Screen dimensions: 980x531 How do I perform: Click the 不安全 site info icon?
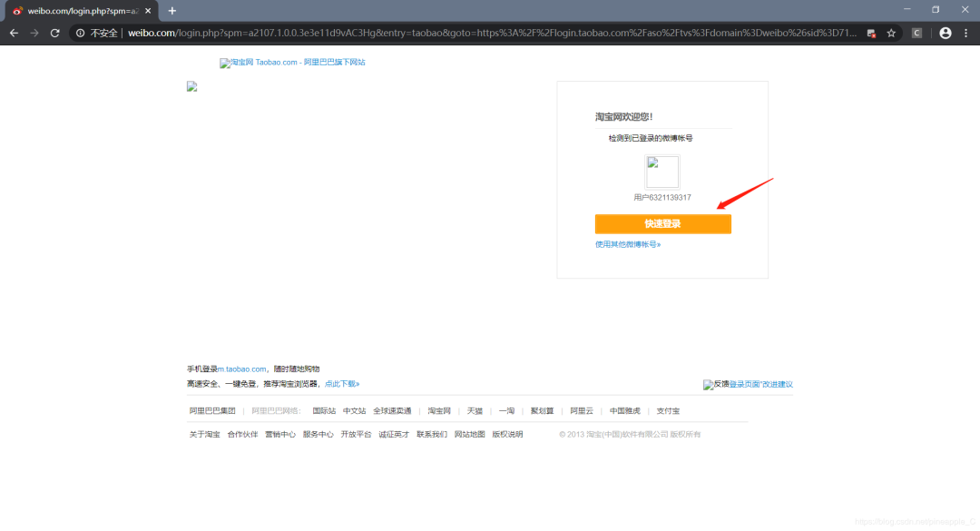78,33
